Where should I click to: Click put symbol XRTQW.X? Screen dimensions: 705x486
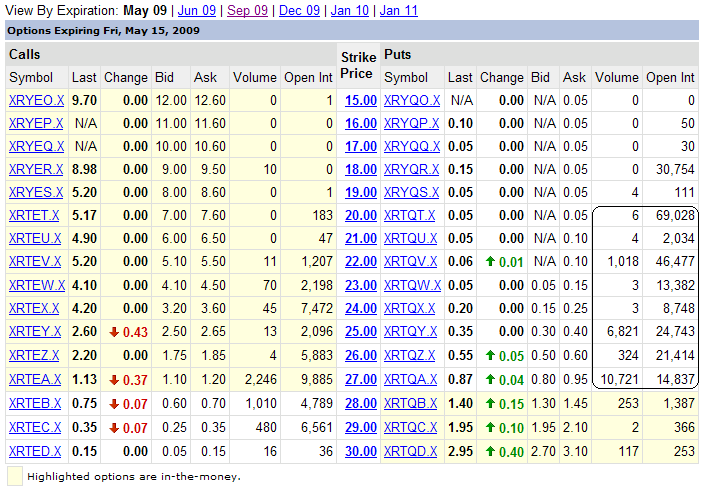(412, 285)
